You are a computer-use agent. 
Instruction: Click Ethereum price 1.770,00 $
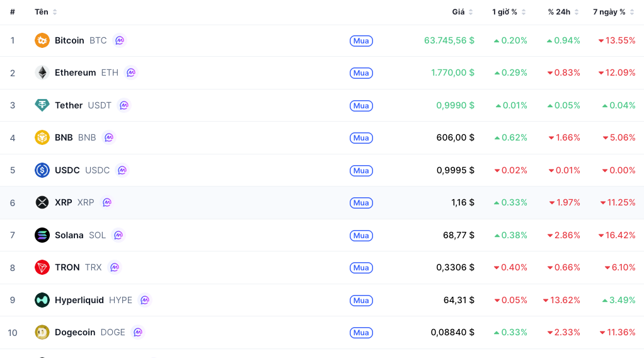452,72
